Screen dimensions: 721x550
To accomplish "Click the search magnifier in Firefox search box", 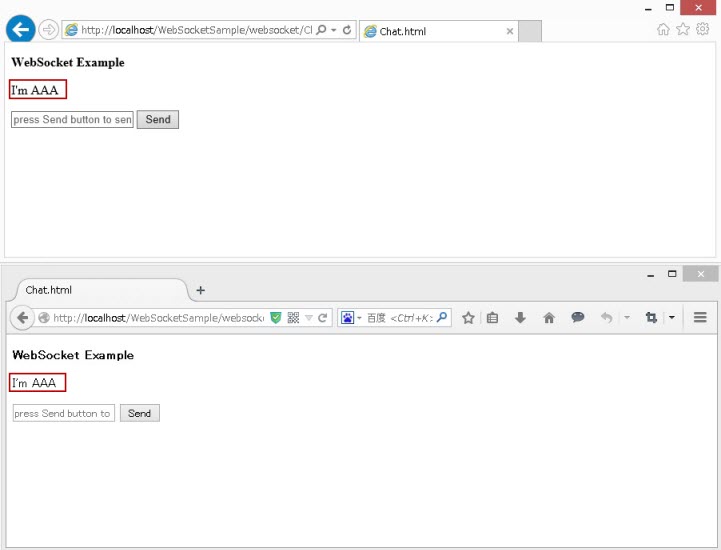I will click(x=442, y=317).
